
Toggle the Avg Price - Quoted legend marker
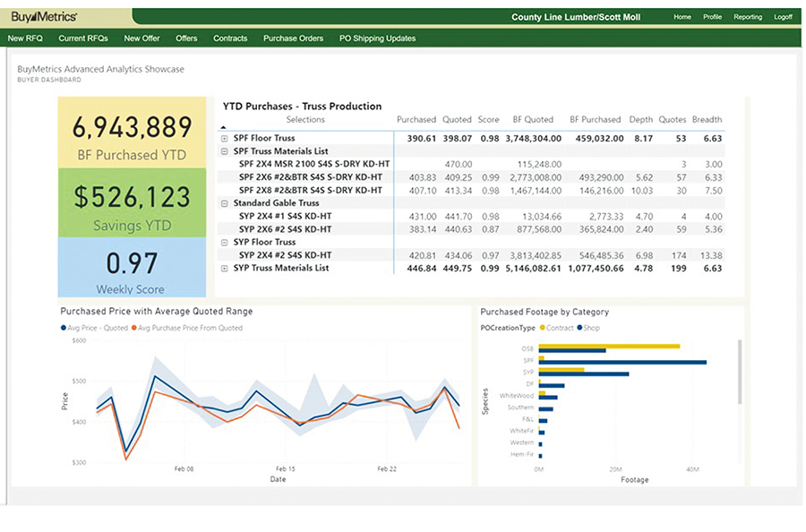[64, 328]
